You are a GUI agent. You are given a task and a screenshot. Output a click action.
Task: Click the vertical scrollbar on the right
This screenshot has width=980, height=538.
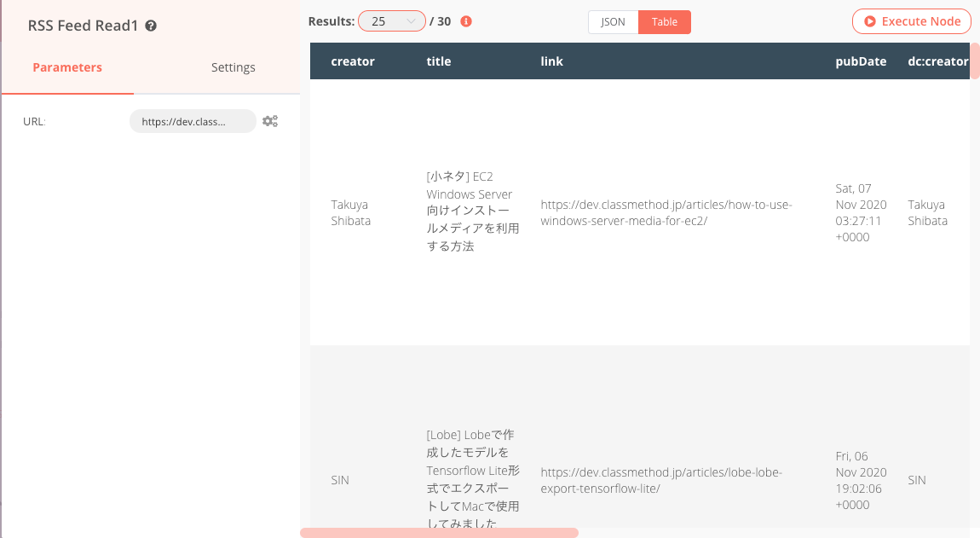[975, 61]
